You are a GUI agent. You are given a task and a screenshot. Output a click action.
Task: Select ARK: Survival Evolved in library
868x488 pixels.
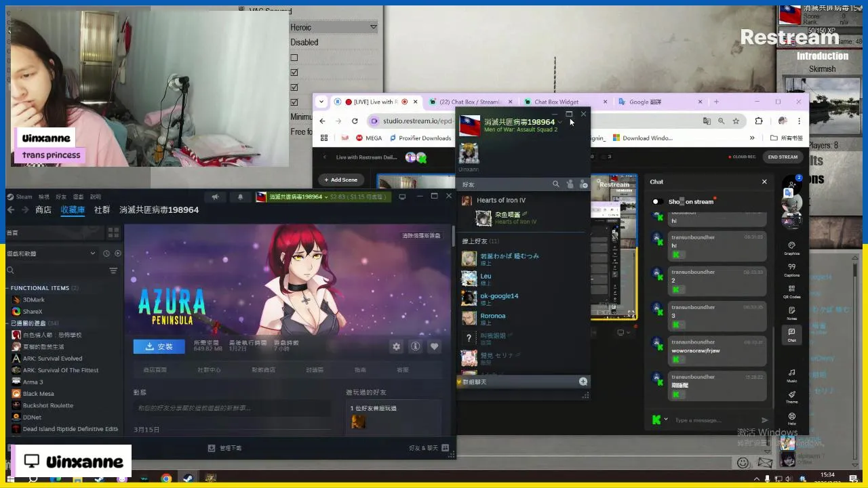52,359
